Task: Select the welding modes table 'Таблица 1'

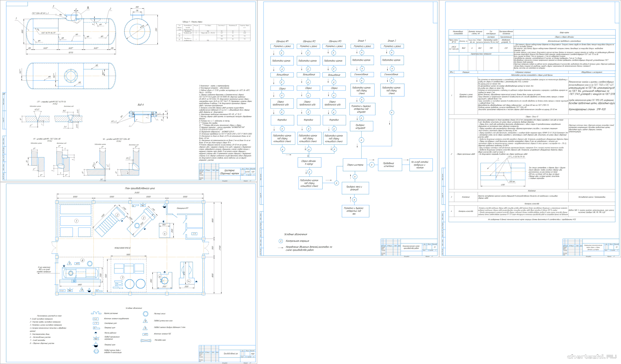Action: click(213, 33)
